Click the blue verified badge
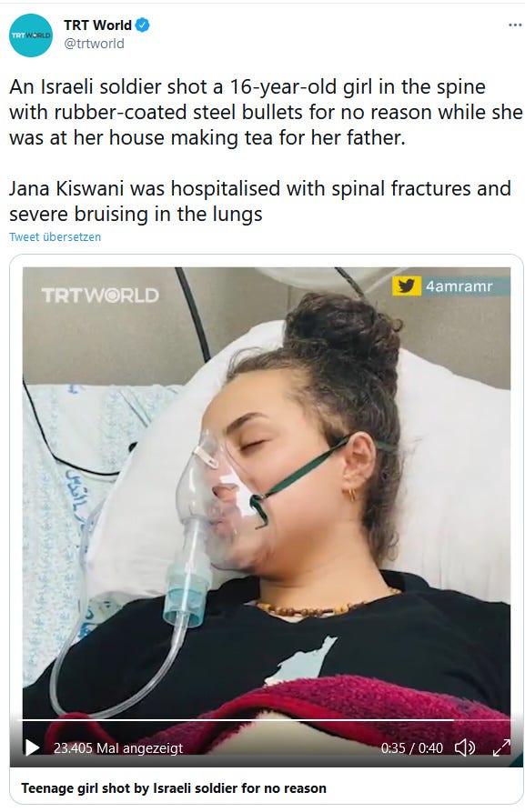Image resolution: width=525 pixels, height=812 pixels. 143,25
